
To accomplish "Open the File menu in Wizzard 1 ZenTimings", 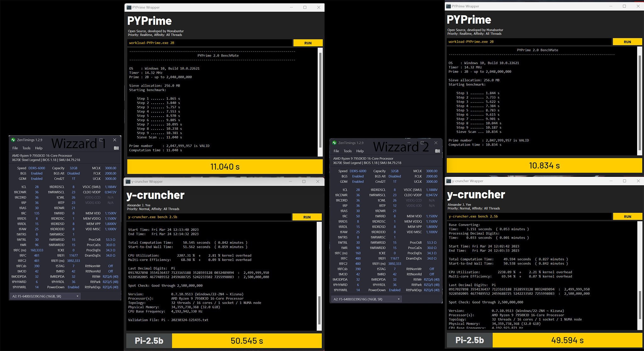I will tap(15, 148).
